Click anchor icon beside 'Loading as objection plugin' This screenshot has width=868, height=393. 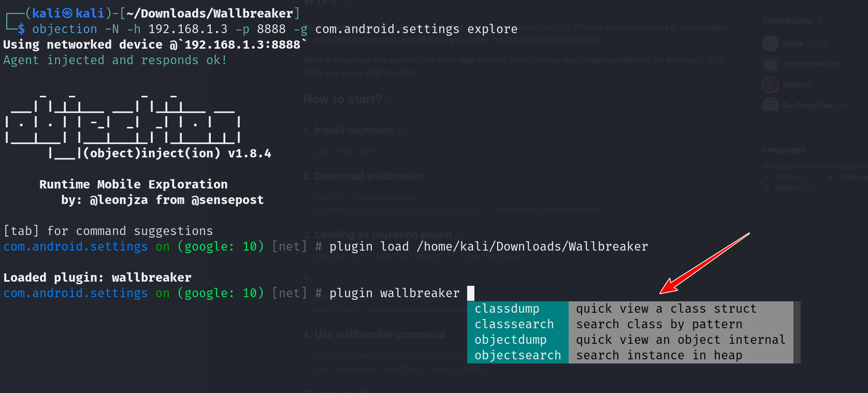click(460, 235)
